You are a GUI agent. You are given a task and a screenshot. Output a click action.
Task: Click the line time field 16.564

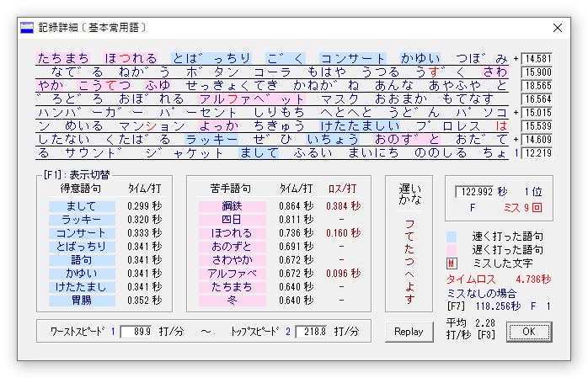[x=537, y=99]
